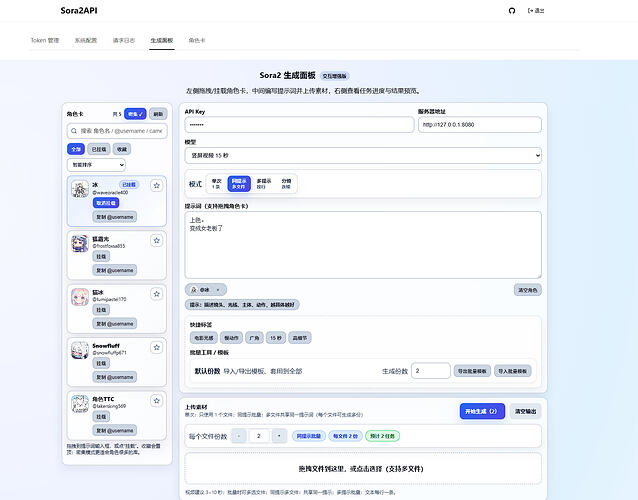Add the 广角 quick tag
The width and height of the screenshot is (638, 500).
pos(254,338)
